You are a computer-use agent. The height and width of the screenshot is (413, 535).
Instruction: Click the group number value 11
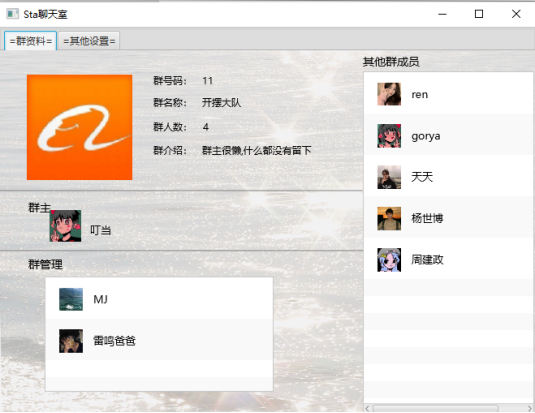click(207, 81)
